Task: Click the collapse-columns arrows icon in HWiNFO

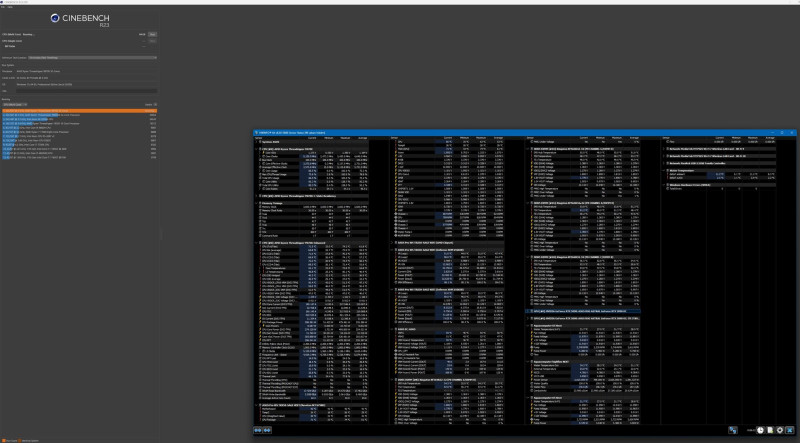Action: (267, 430)
